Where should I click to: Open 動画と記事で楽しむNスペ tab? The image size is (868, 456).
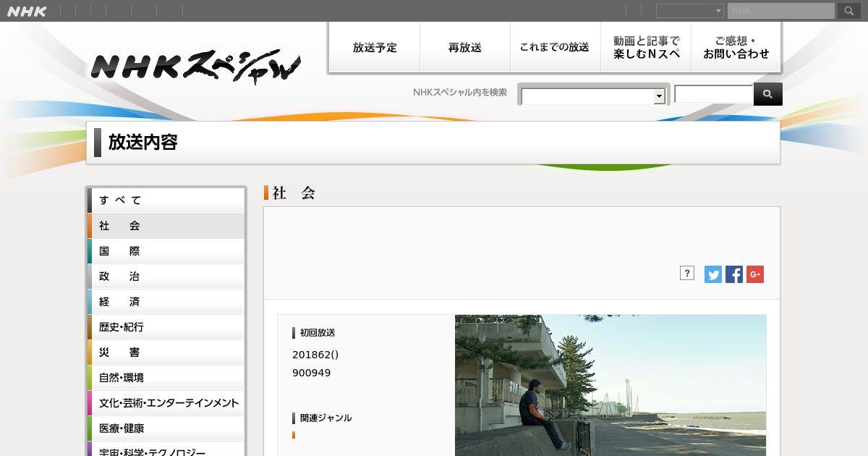tap(646, 48)
